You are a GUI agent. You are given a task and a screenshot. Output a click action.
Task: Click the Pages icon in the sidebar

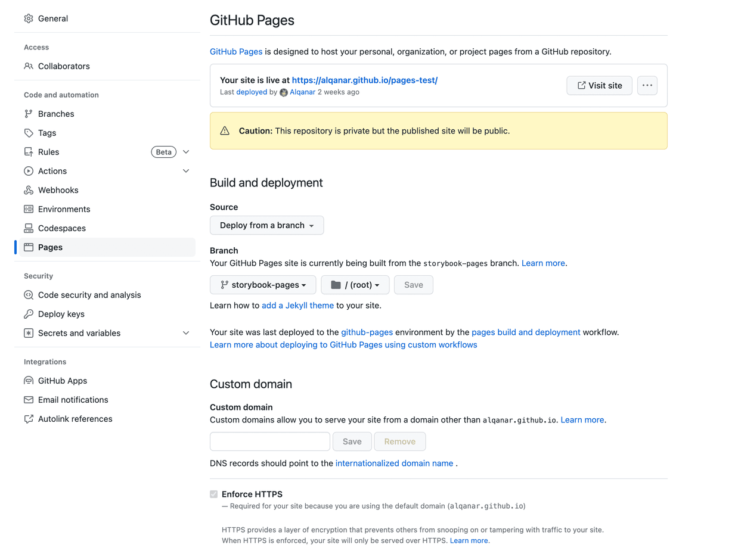click(x=29, y=247)
